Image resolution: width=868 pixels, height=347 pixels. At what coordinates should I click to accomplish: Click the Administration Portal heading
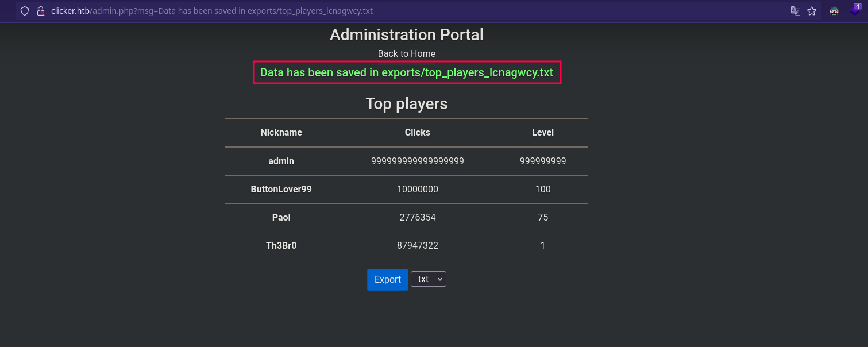coord(407,35)
